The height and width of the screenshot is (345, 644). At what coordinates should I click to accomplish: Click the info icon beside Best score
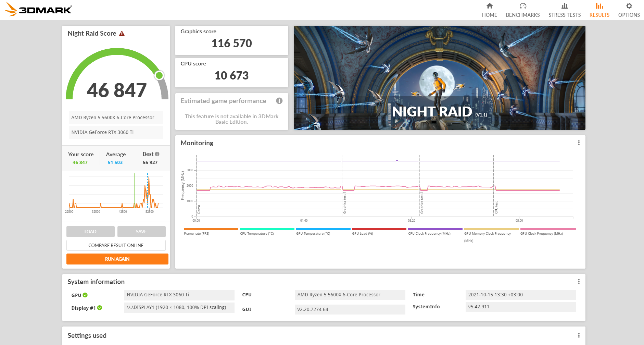click(157, 154)
